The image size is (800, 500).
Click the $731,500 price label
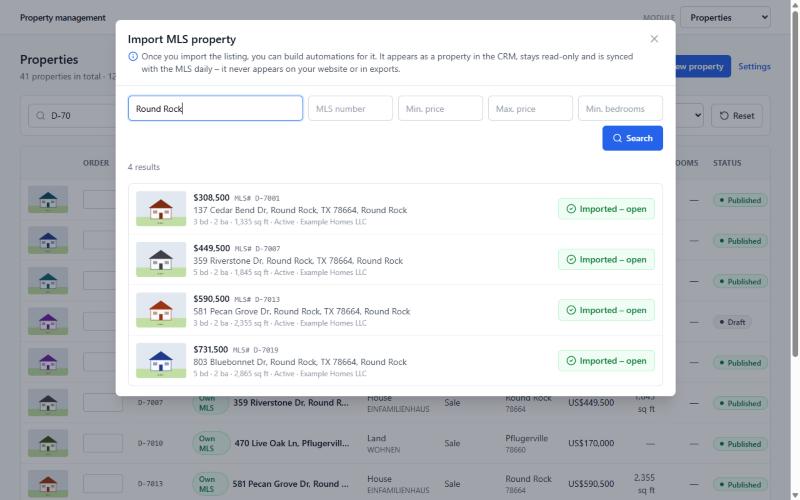[x=211, y=349]
